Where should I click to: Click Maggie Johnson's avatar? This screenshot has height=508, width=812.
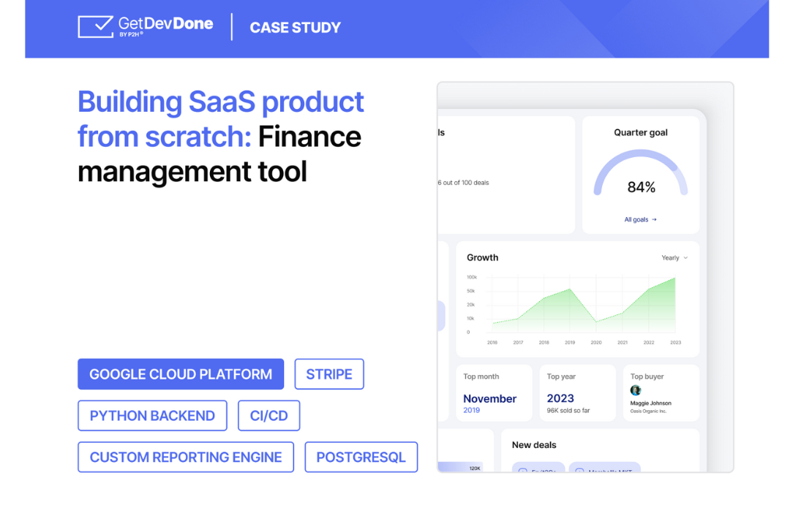click(x=636, y=390)
